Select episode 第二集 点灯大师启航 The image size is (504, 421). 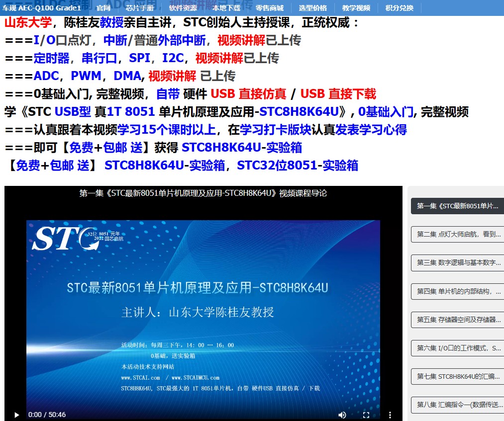click(458, 235)
